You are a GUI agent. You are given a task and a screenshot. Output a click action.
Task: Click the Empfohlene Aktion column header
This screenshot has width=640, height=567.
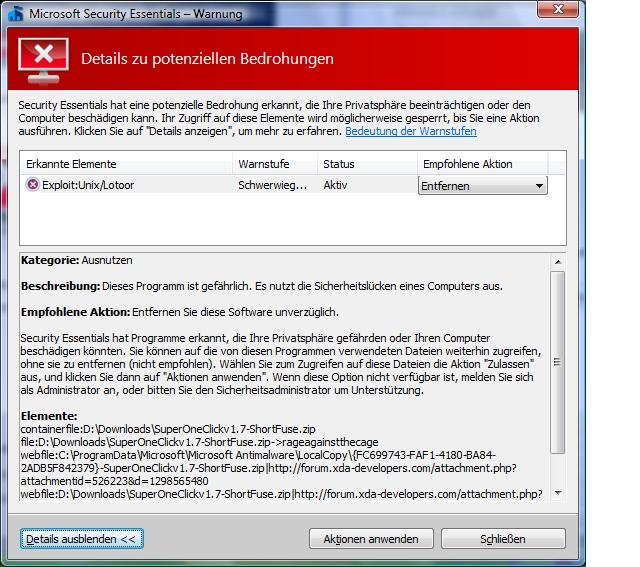point(482,164)
